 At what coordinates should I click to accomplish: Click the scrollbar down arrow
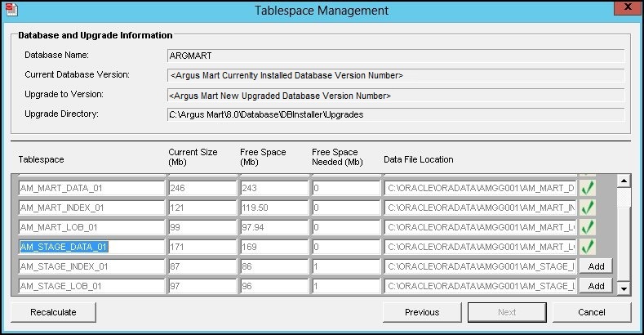[x=624, y=288]
